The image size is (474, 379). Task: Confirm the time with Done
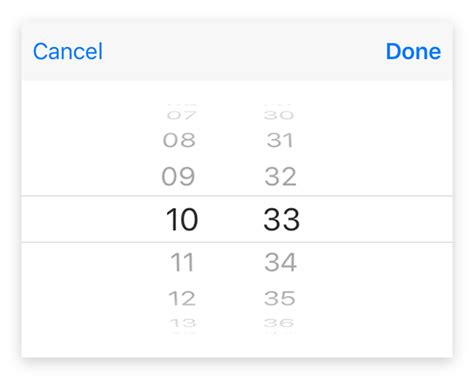[413, 52]
